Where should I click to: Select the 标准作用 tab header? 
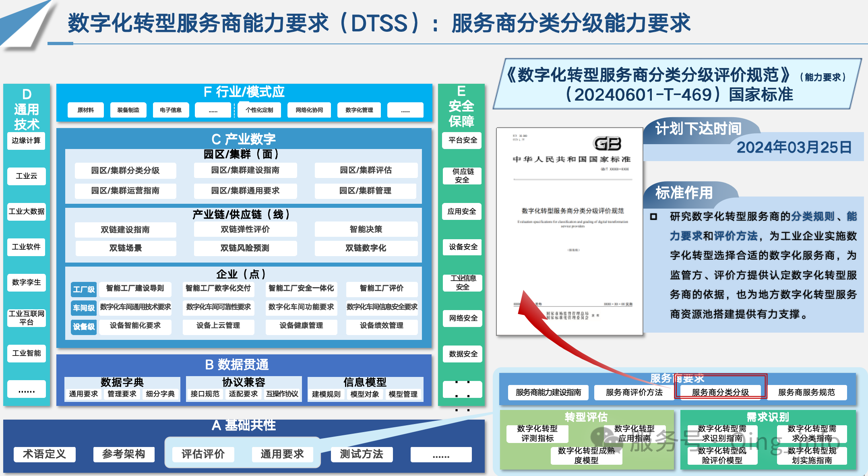pyautogui.click(x=684, y=192)
